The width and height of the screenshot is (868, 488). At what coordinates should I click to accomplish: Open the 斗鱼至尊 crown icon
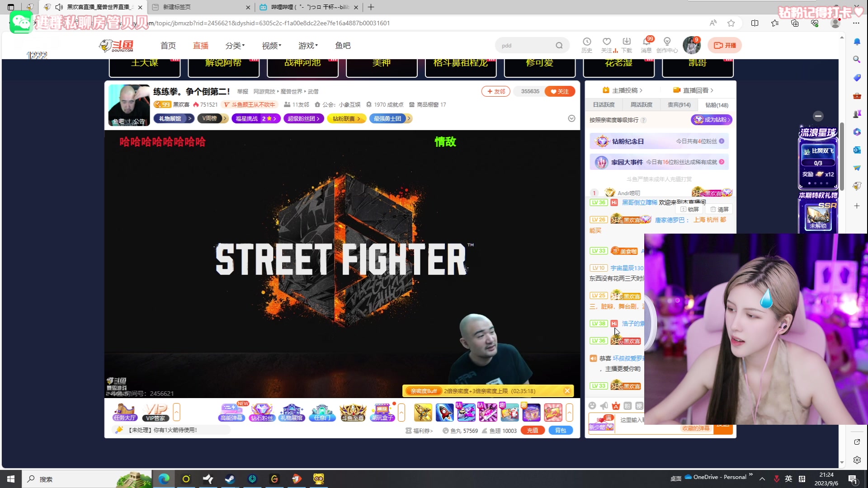click(x=353, y=412)
